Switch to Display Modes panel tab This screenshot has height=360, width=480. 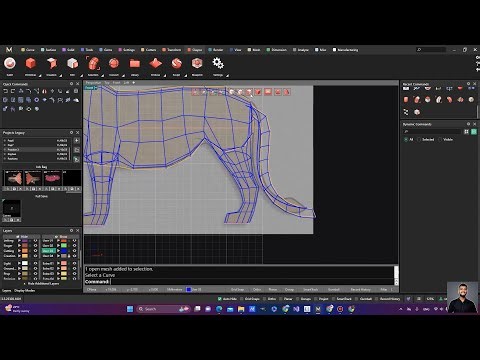pyautogui.click(x=25, y=290)
